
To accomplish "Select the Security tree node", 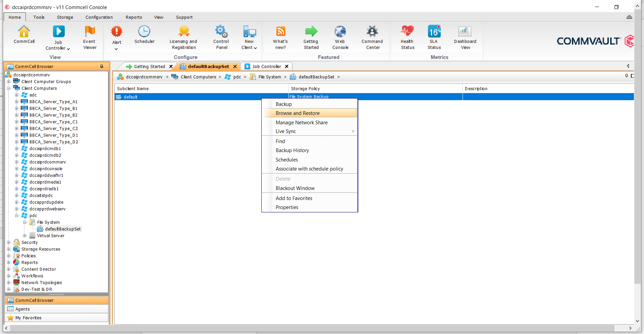I will point(30,242).
